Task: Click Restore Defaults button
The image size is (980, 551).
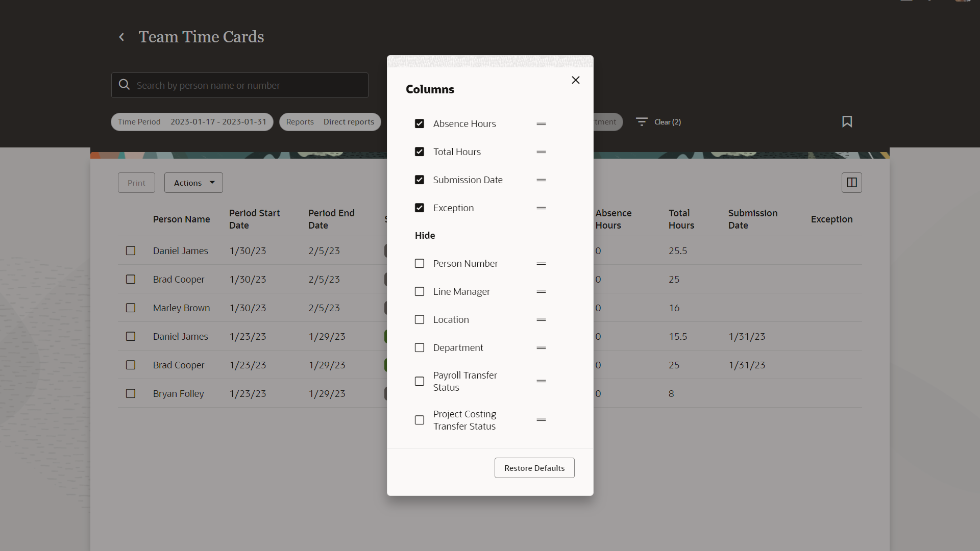Action: (534, 468)
